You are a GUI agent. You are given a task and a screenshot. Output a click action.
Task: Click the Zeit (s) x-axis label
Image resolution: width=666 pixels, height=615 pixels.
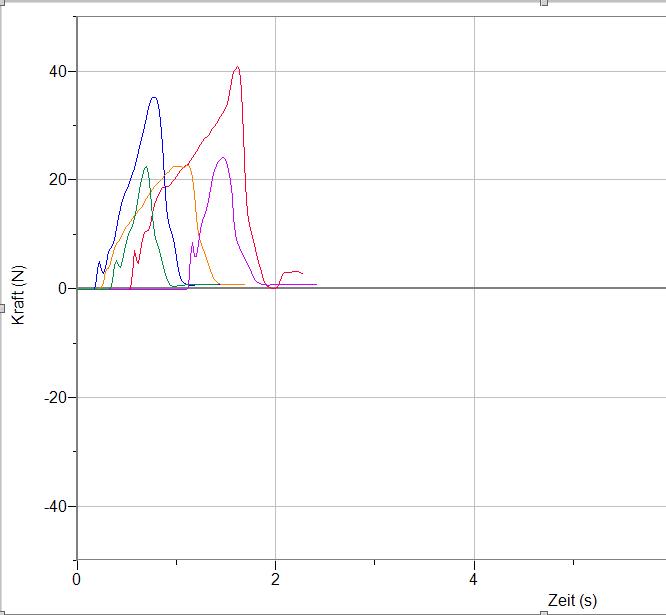coord(572,600)
